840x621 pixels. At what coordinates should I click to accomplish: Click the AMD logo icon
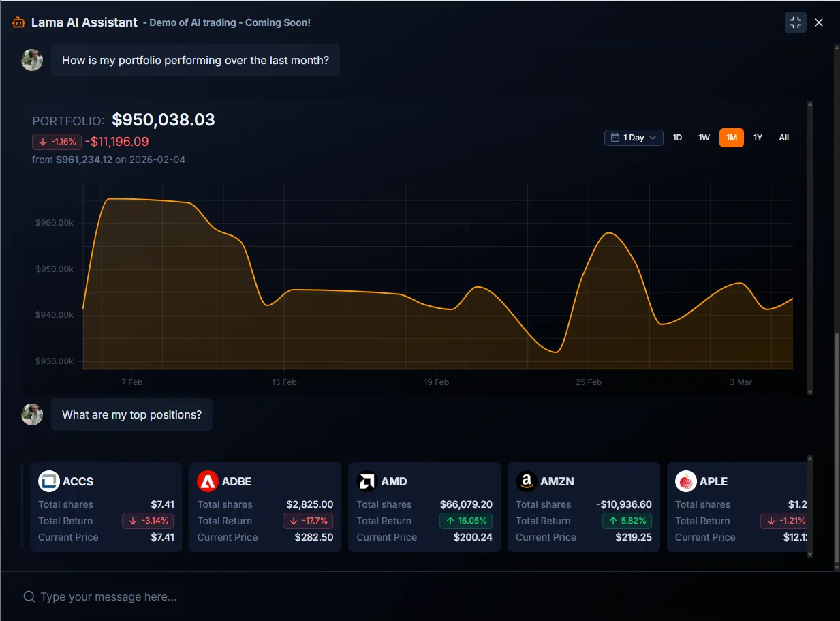coord(367,481)
